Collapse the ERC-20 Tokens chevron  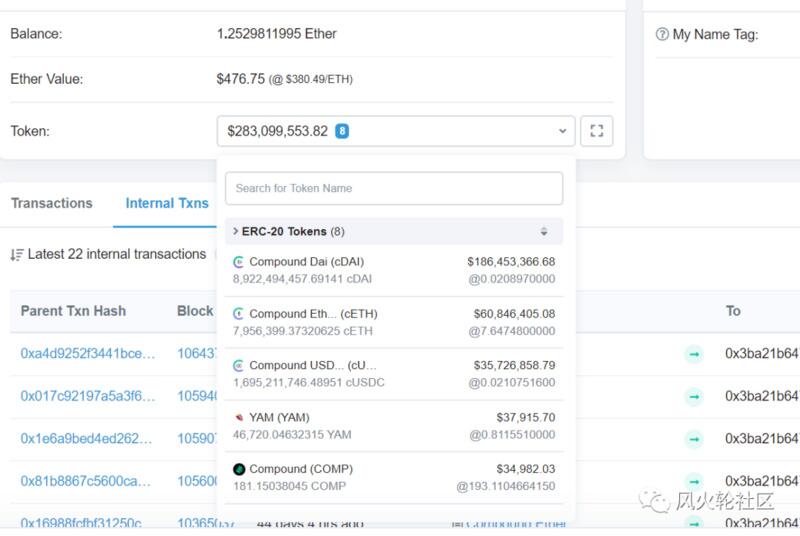[235, 231]
